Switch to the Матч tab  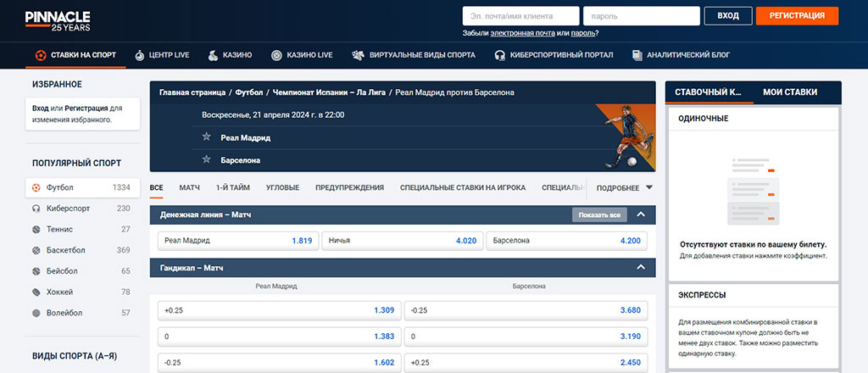189,187
